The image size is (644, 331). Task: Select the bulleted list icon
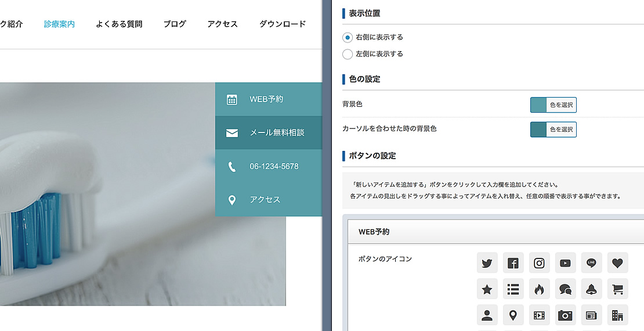tap(513, 289)
